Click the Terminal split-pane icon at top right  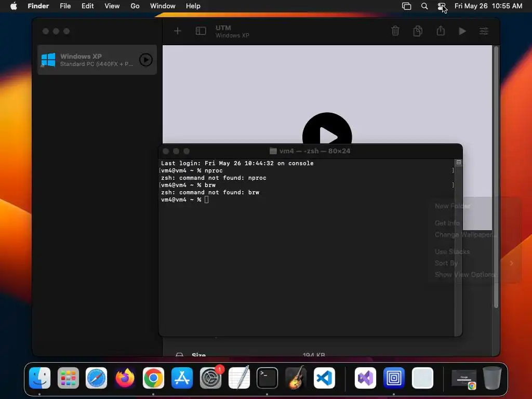459,163
